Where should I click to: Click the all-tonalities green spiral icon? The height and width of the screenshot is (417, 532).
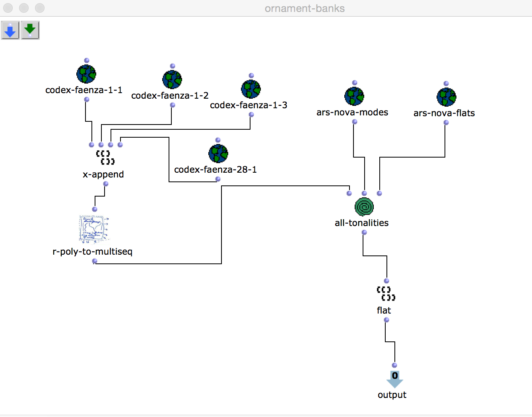point(364,207)
